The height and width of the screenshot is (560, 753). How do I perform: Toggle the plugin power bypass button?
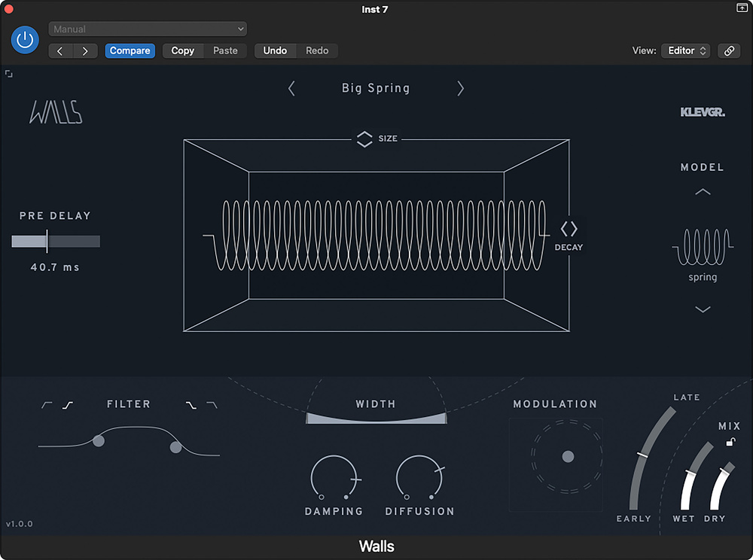(x=25, y=40)
